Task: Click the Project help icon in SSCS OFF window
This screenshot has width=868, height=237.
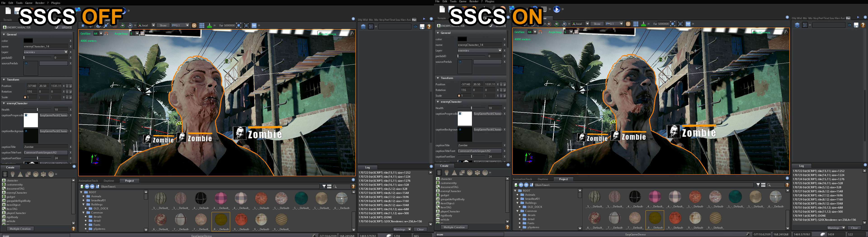Action: (x=353, y=186)
